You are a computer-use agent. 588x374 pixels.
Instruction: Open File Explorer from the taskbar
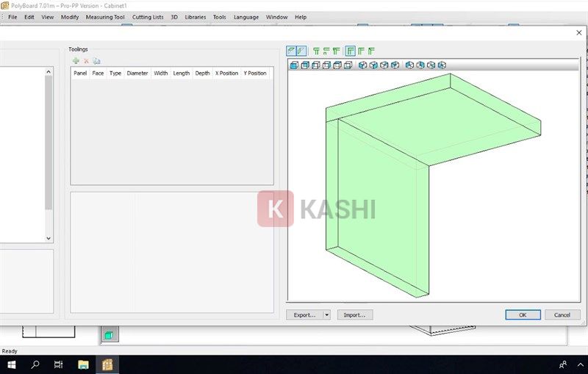click(x=83, y=364)
